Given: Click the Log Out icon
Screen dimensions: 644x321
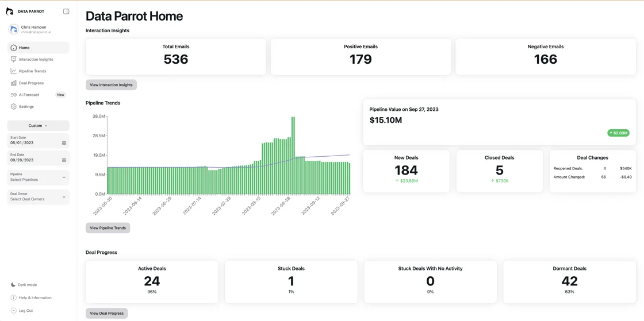Looking at the screenshot, I should 14,311.
